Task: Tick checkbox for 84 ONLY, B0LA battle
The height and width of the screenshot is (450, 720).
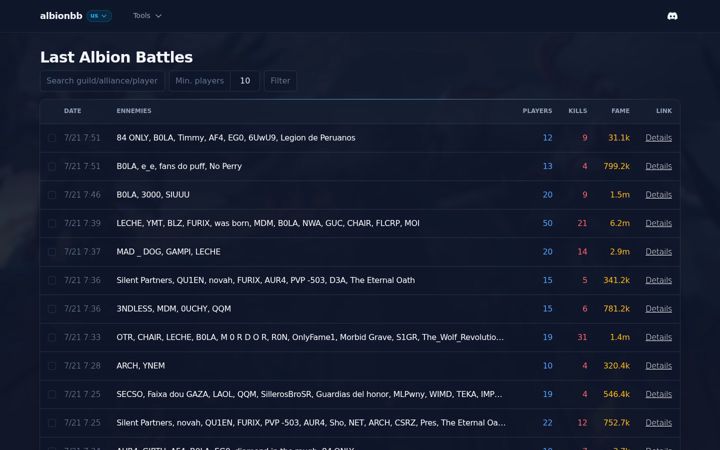Action: pyautogui.click(x=52, y=138)
